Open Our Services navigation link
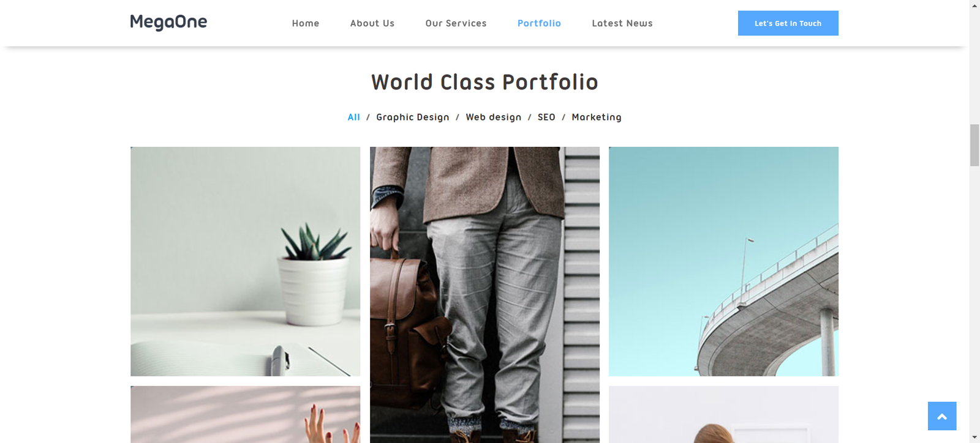The image size is (980, 443). [456, 23]
